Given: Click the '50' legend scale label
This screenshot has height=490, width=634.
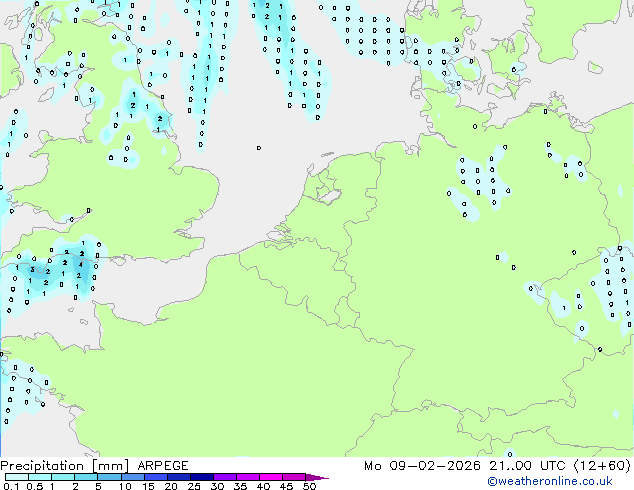Looking at the screenshot, I should click(x=309, y=486).
